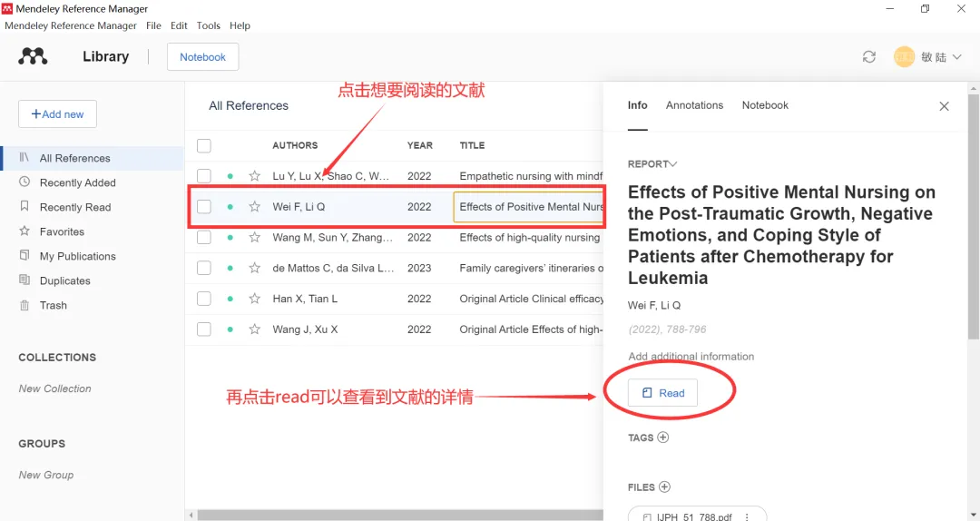
Task: Star the Wang M, Sun Y reference
Action: point(254,237)
